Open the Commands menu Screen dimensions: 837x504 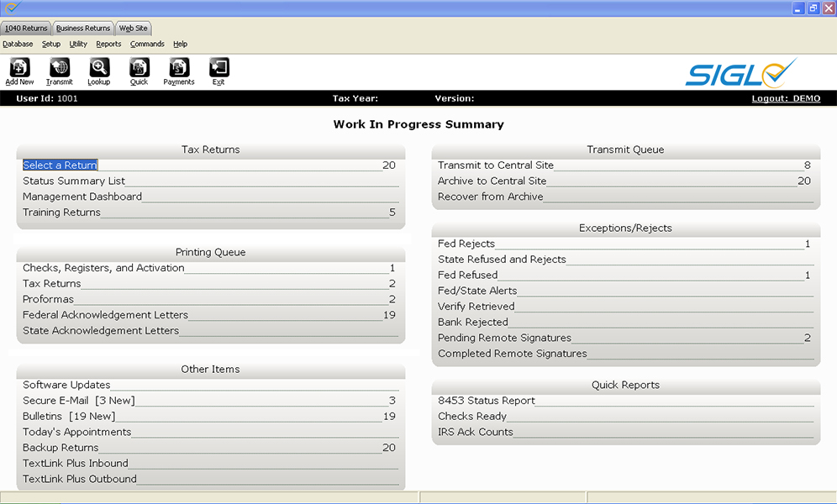click(x=147, y=44)
